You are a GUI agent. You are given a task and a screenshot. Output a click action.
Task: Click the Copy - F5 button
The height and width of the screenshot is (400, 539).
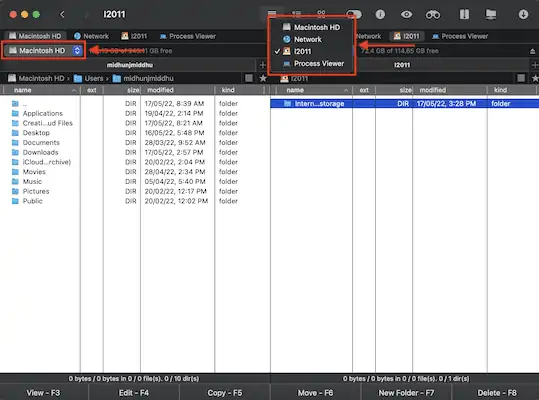[x=224, y=392]
